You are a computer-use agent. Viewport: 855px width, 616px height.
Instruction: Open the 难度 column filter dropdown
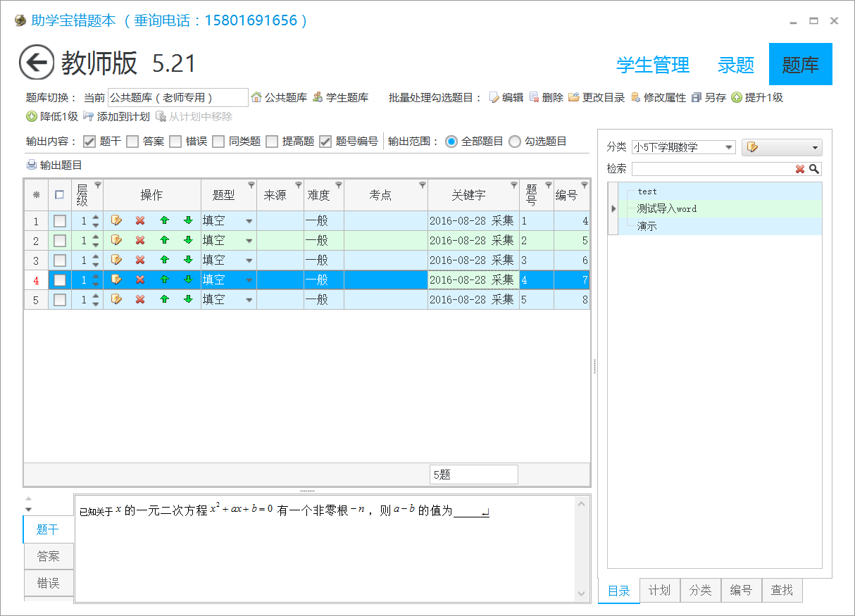[337, 183]
